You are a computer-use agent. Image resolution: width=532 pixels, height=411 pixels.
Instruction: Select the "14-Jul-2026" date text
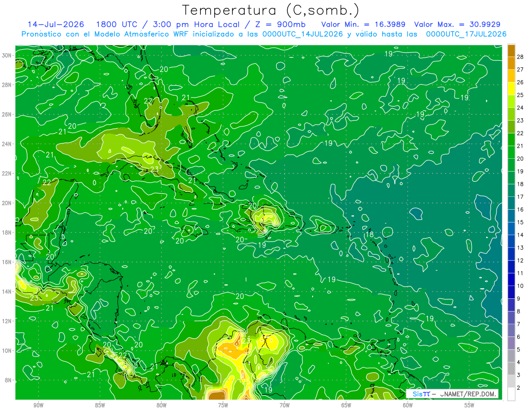57,24
